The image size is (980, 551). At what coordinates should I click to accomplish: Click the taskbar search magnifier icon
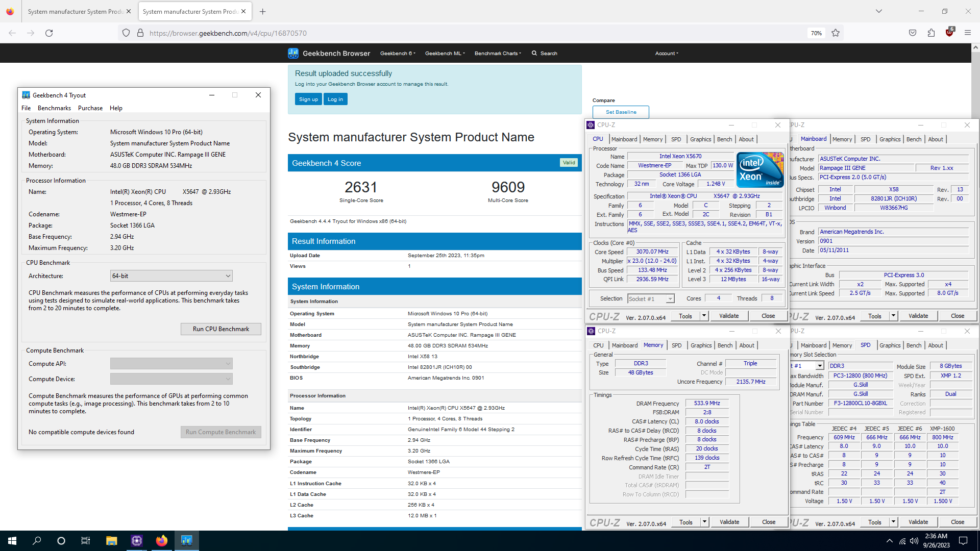(x=37, y=541)
